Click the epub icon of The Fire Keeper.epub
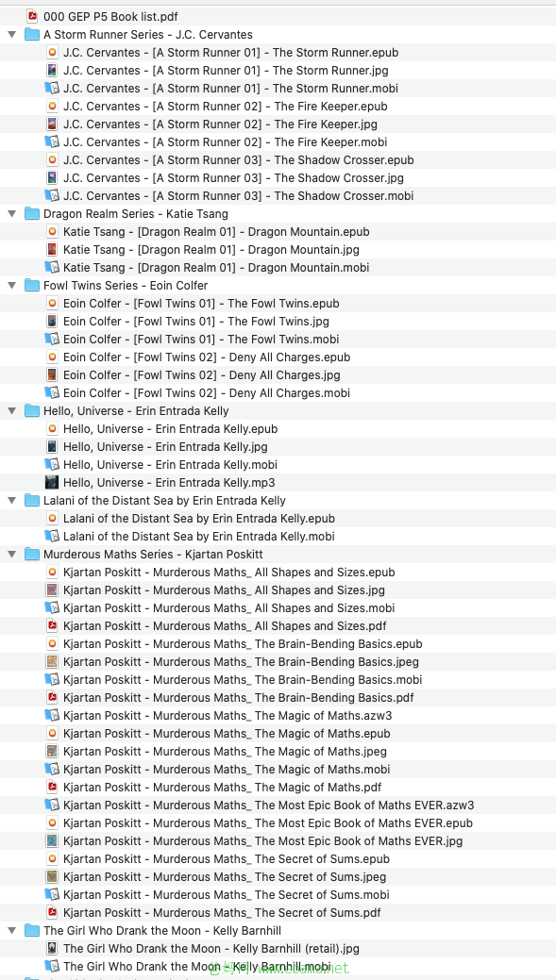Screen dimensions: 556x980 (53, 107)
